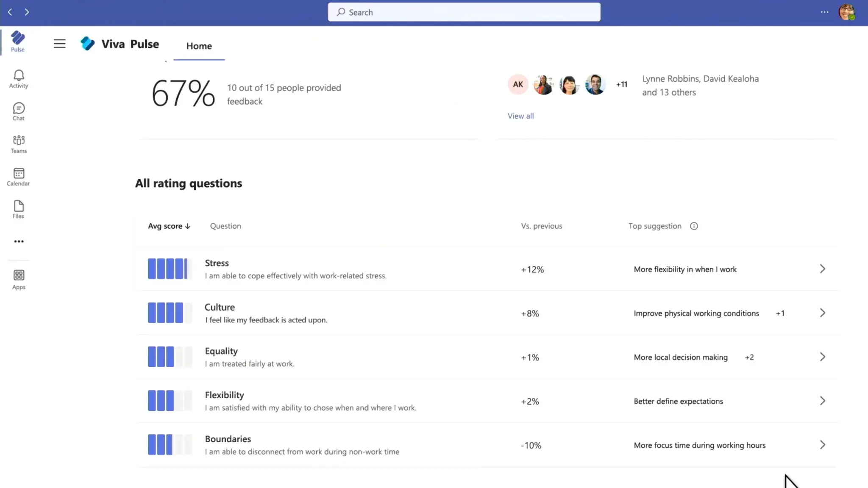868x488 pixels.
Task: Click the Stress score bar indicator
Action: [168, 269]
